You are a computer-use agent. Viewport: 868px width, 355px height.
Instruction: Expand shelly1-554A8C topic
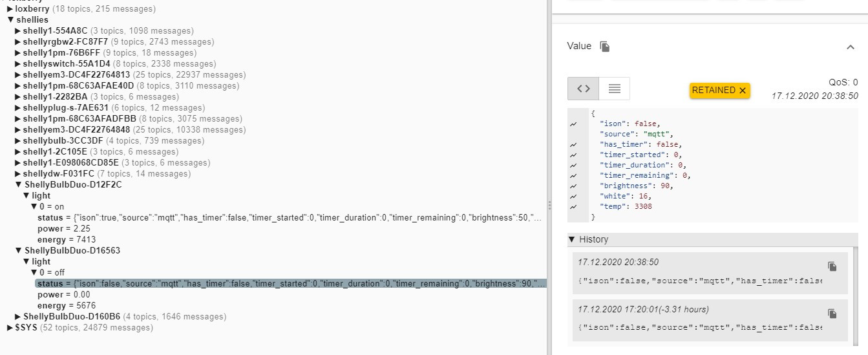(x=17, y=31)
